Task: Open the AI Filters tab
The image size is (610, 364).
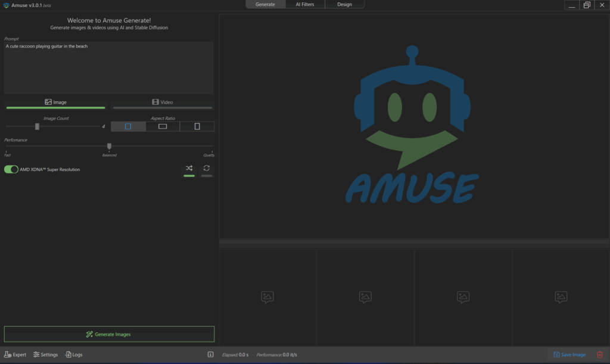Action: point(305,4)
